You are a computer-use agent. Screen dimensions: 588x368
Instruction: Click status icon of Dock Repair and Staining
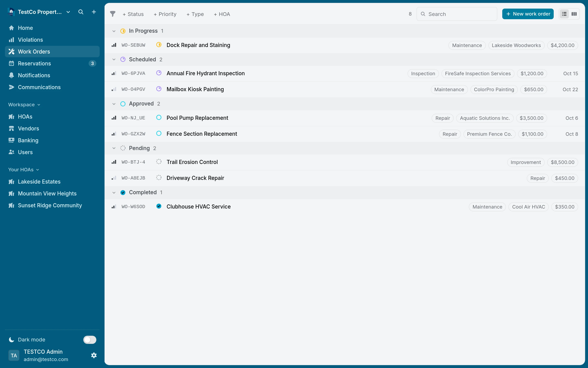pyautogui.click(x=159, y=45)
